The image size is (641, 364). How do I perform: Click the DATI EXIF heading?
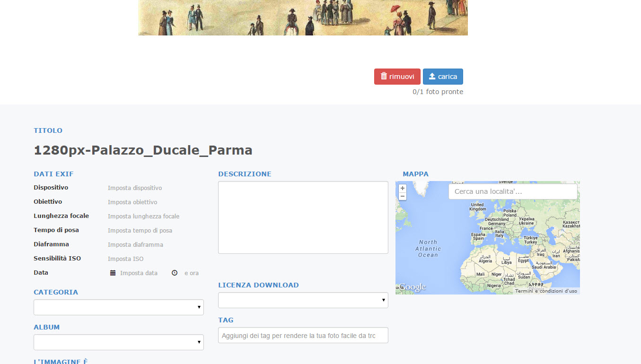[x=53, y=174]
